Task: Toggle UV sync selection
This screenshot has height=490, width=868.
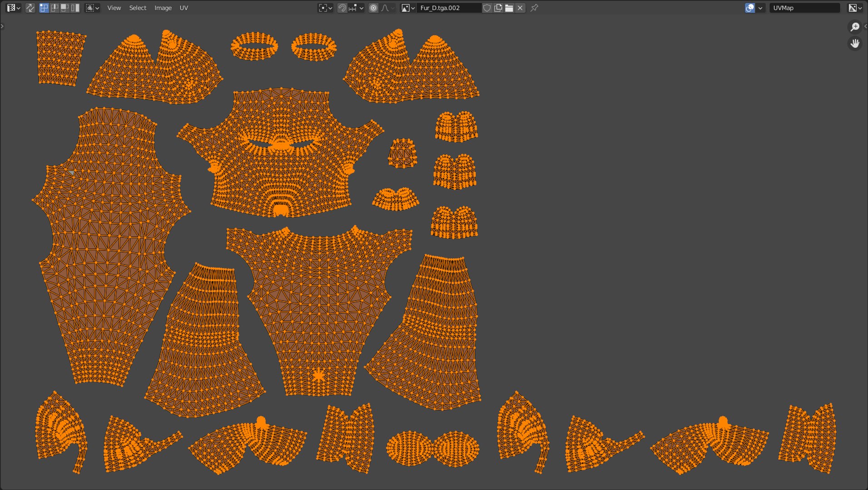Action: coord(30,8)
